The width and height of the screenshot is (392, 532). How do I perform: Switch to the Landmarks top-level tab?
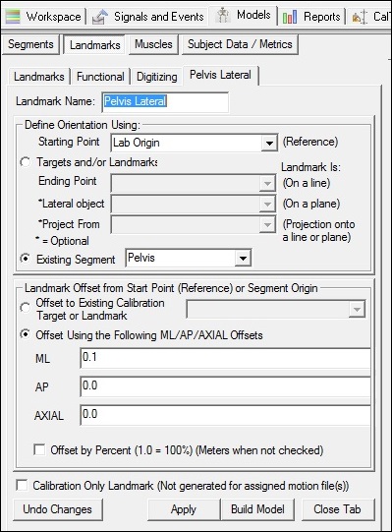pyautogui.click(x=95, y=45)
